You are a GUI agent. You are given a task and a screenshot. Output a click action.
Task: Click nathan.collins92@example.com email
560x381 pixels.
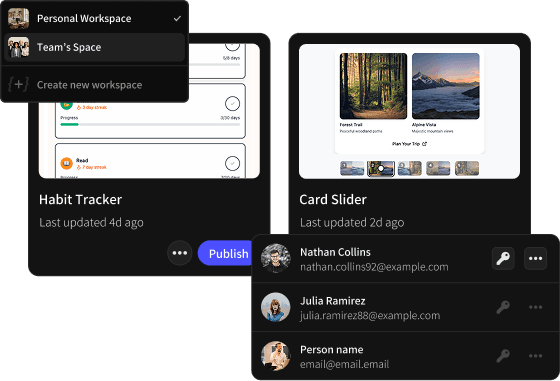coord(374,267)
